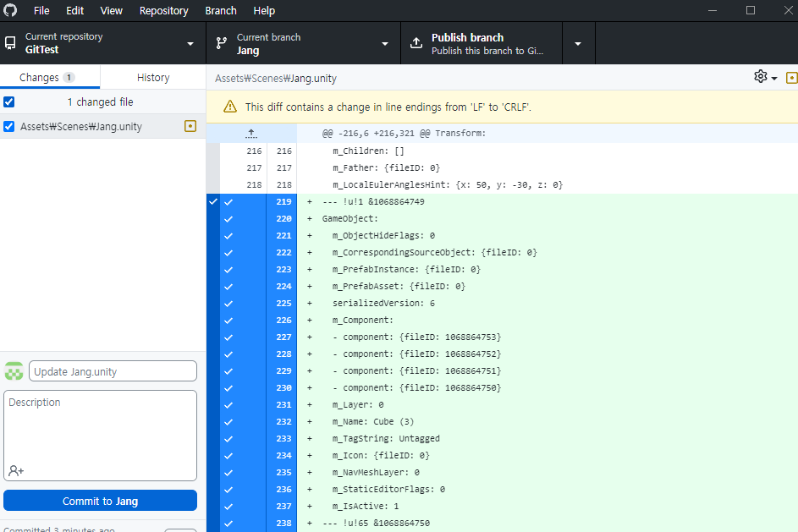Click line 217 text m_Father fileID 0
Image resolution: width=798 pixels, height=532 pixels.
point(386,167)
